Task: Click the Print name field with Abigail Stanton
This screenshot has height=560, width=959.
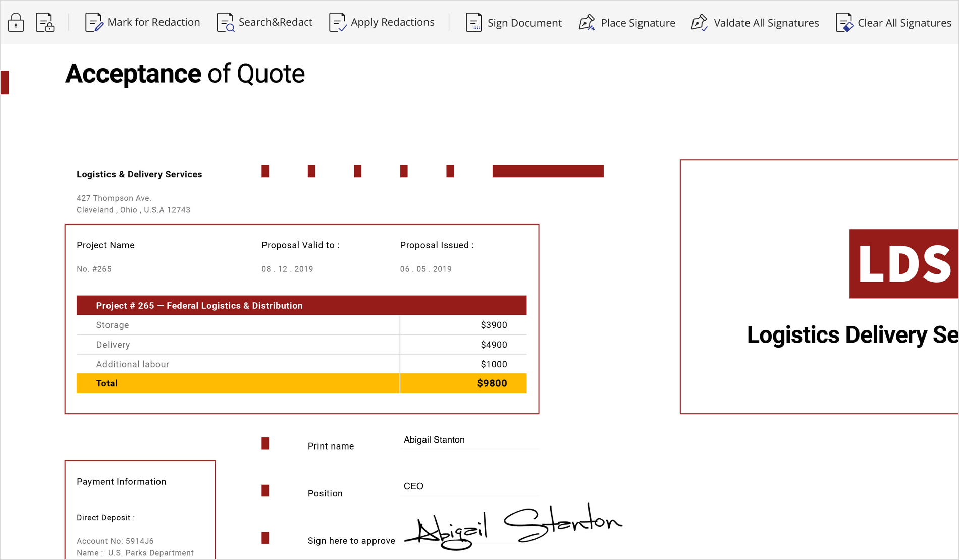Action: (469, 440)
